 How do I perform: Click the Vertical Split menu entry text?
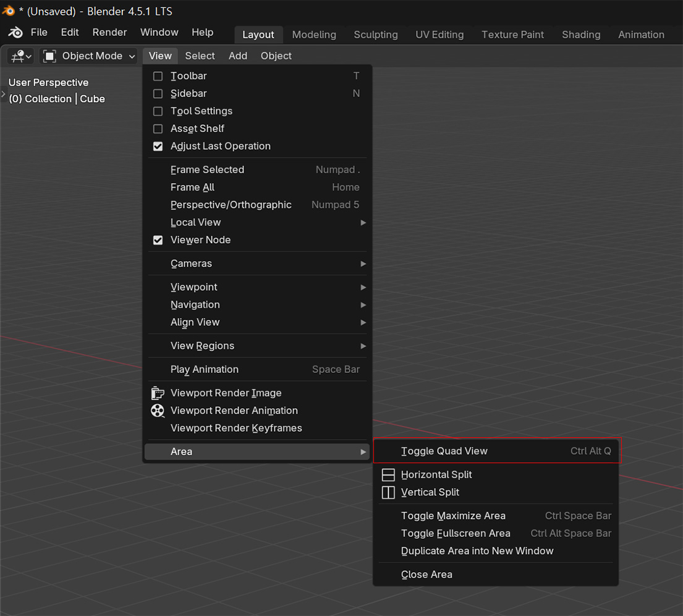click(x=430, y=492)
